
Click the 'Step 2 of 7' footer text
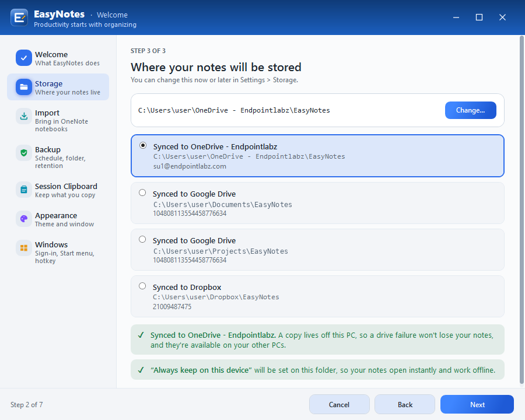[27, 405]
